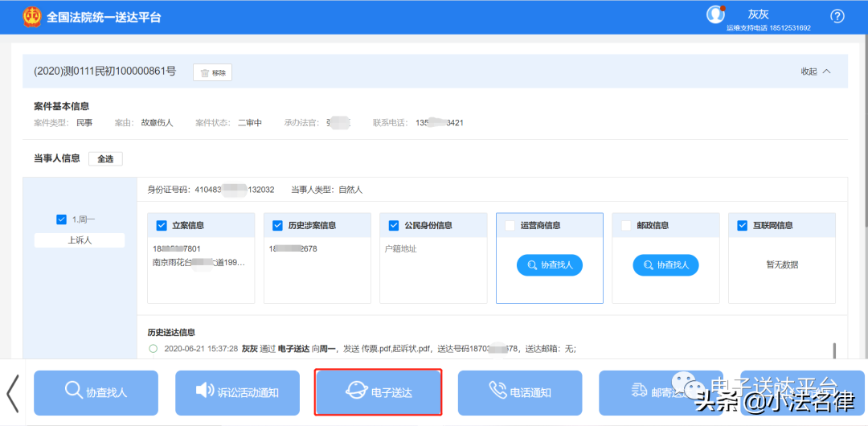This screenshot has height=426, width=868.
Task: Click 运维支持电话 18512531692 text
Action: pyautogui.click(x=768, y=27)
